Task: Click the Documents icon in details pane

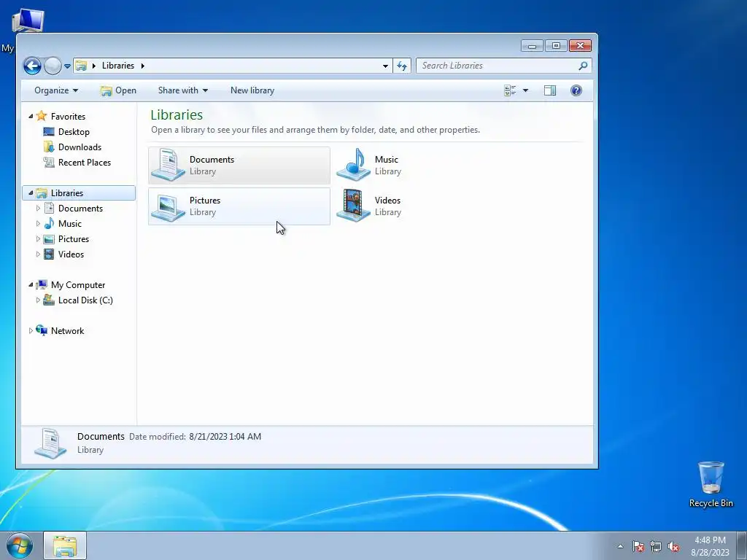Action: click(x=50, y=443)
